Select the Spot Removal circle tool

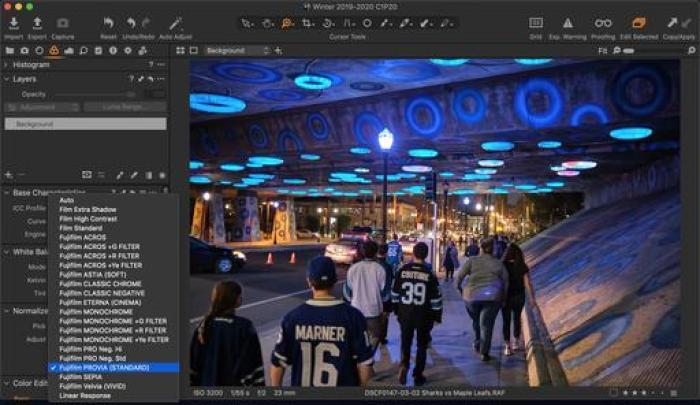pyautogui.click(x=367, y=23)
